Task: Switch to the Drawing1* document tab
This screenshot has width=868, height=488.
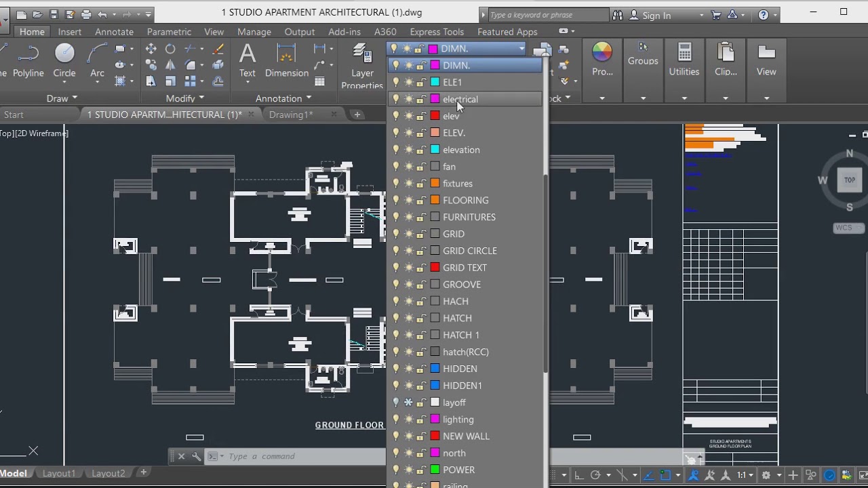Action: (x=291, y=115)
